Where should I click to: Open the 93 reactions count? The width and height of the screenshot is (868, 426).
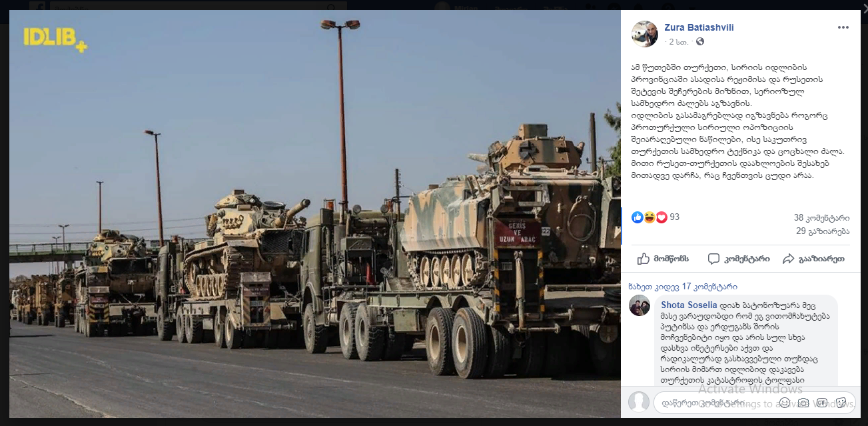coord(675,217)
